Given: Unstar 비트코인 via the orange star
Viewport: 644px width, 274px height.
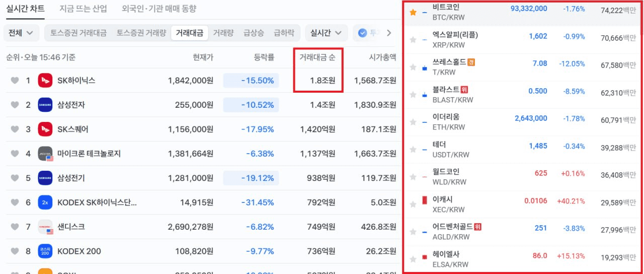Looking at the screenshot, I should click(413, 12).
